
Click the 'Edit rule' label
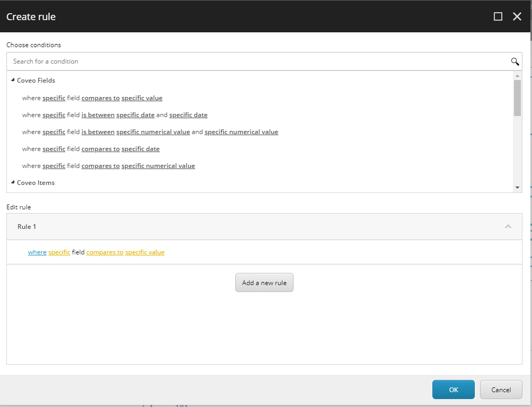pos(19,207)
